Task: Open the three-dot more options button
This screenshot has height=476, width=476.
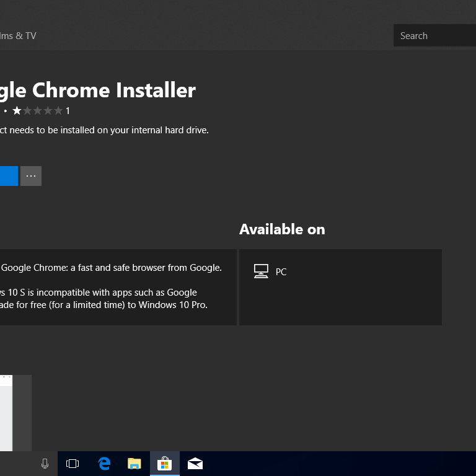Action: tap(31, 176)
